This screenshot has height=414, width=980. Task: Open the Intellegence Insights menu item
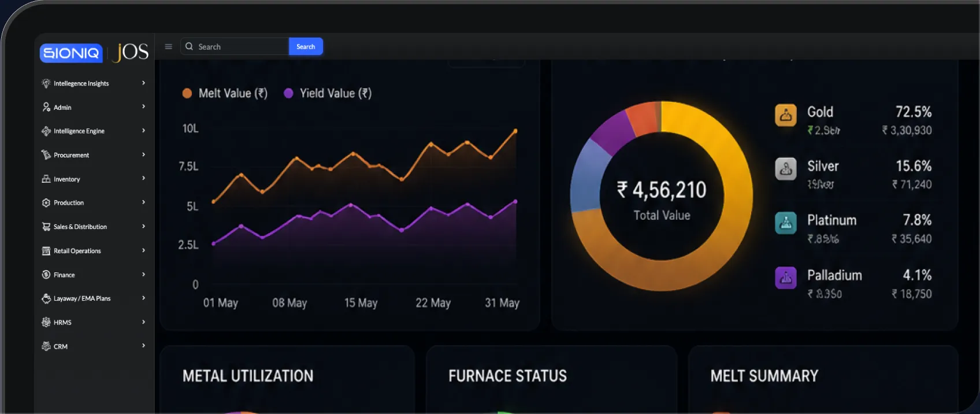click(x=94, y=83)
